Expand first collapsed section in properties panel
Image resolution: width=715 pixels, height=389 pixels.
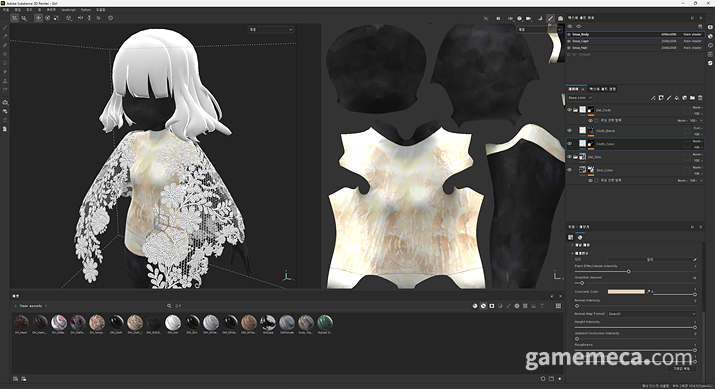pos(572,245)
